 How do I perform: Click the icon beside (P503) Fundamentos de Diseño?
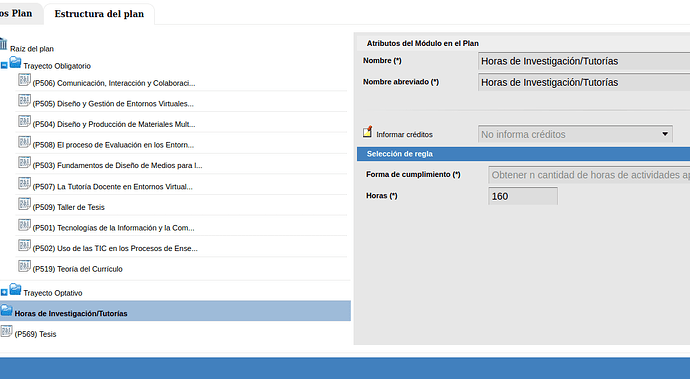(x=24, y=162)
